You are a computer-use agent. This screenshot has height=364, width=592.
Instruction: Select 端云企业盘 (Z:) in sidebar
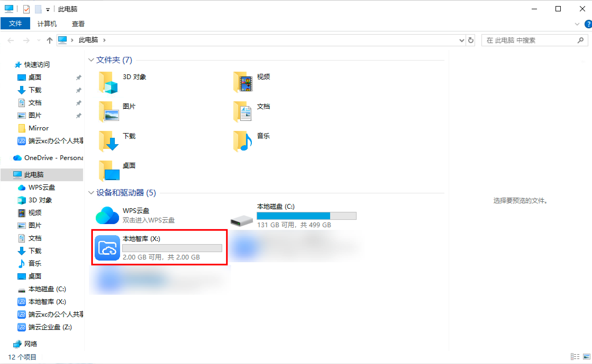[x=50, y=327]
